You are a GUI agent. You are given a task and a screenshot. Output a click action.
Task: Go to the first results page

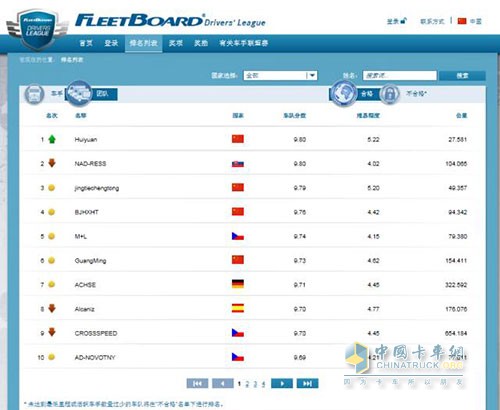[x=197, y=383]
